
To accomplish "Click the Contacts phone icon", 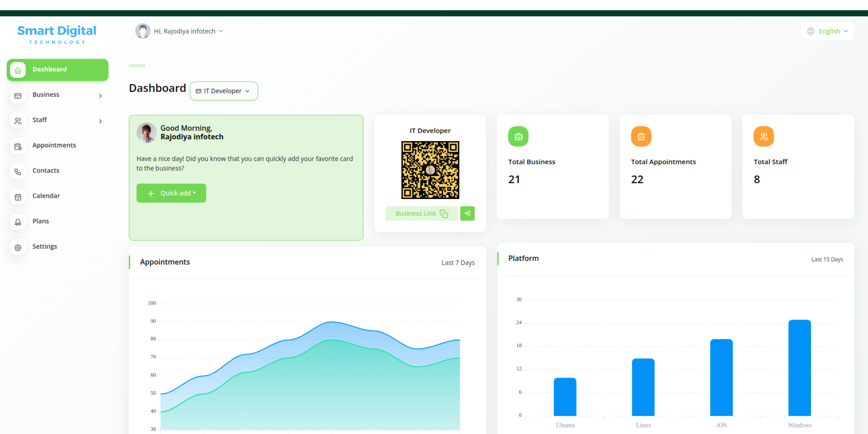I will (18, 172).
